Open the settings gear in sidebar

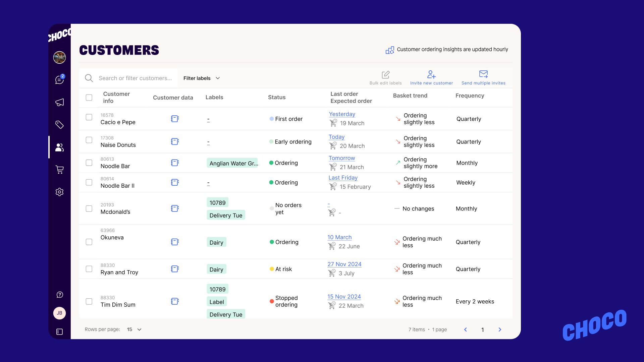coord(59,192)
